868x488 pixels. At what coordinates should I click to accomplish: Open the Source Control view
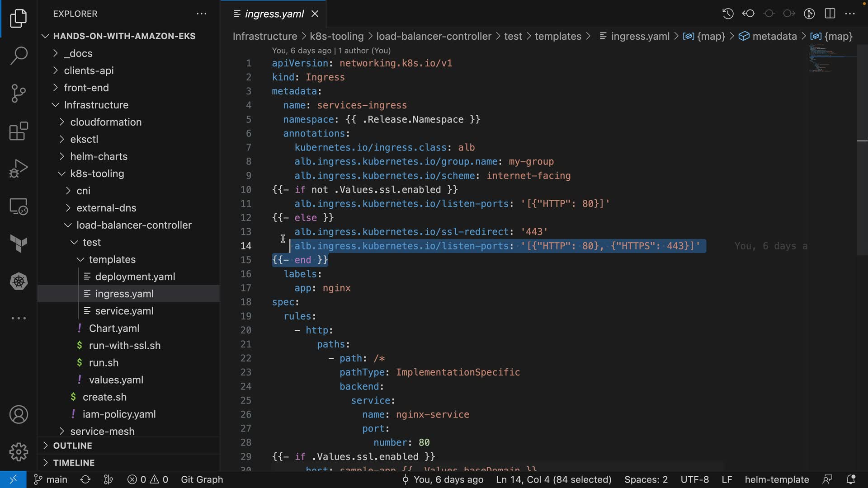(x=19, y=94)
